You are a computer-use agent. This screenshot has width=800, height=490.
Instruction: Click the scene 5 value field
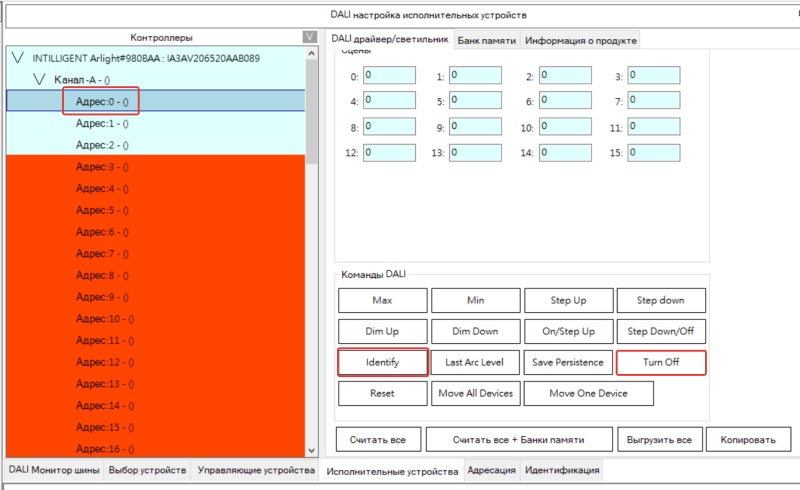point(475,100)
